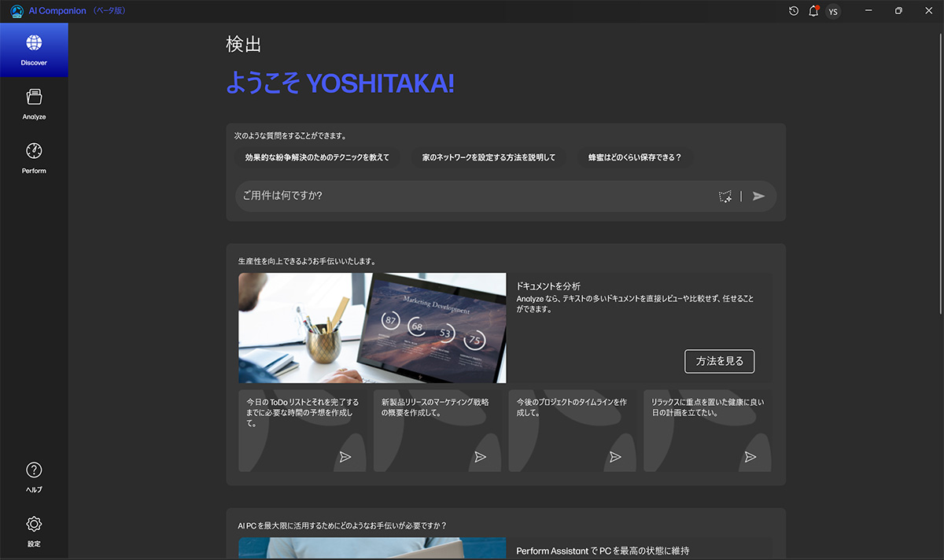Image resolution: width=944 pixels, height=560 pixels.
Task: Click the history clock icon in title bar
Action: click(794, 11)
